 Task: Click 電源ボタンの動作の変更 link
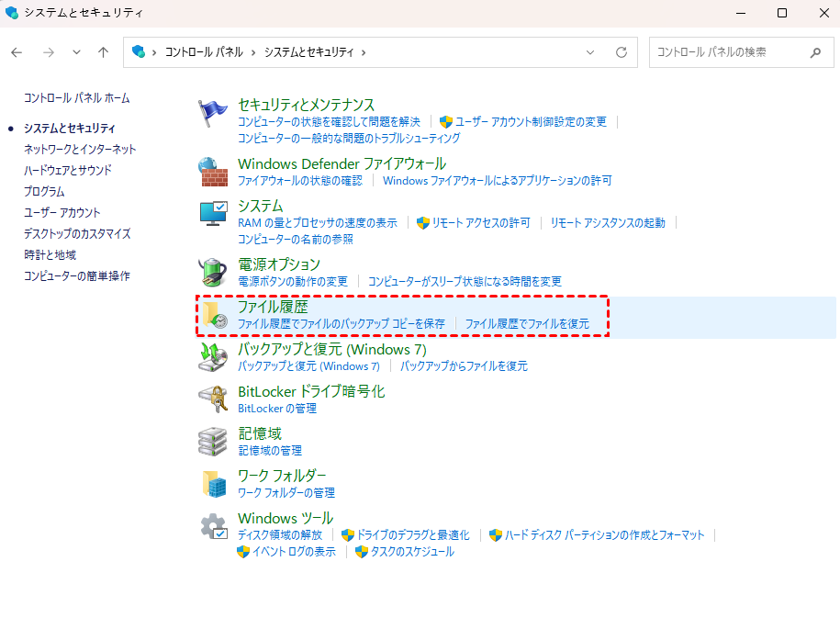(x=293, y=281)
